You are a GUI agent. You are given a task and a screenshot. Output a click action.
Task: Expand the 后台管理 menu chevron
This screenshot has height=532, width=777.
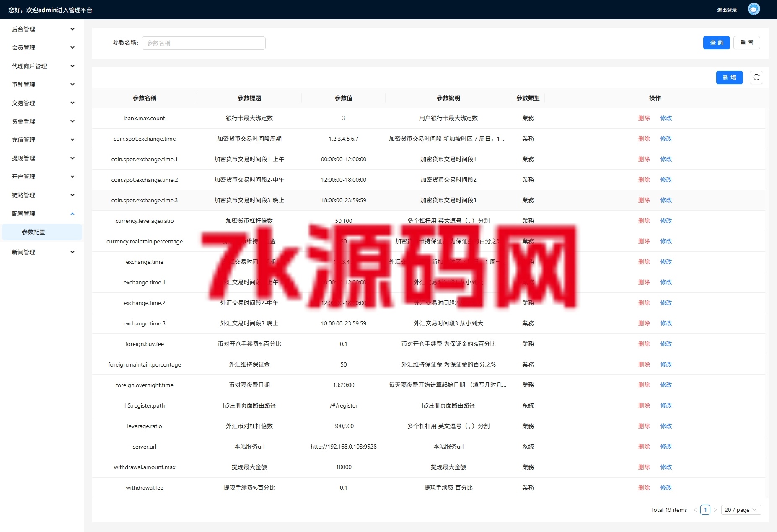[73, 29]
